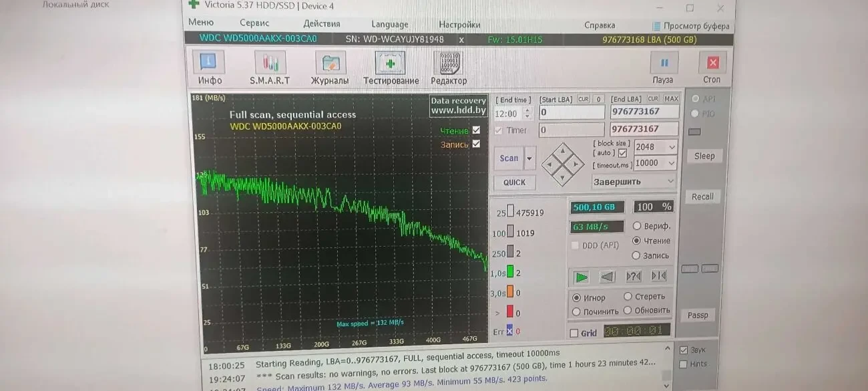This screenshot has width=868, height=391.
Task: Stop the scan with Стоп icon
Action: (x=712, y=63)
